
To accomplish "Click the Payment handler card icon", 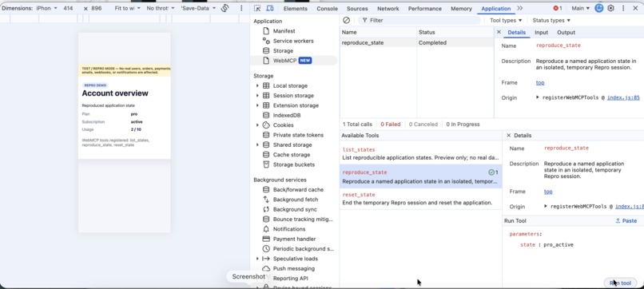I will [266, 239].
